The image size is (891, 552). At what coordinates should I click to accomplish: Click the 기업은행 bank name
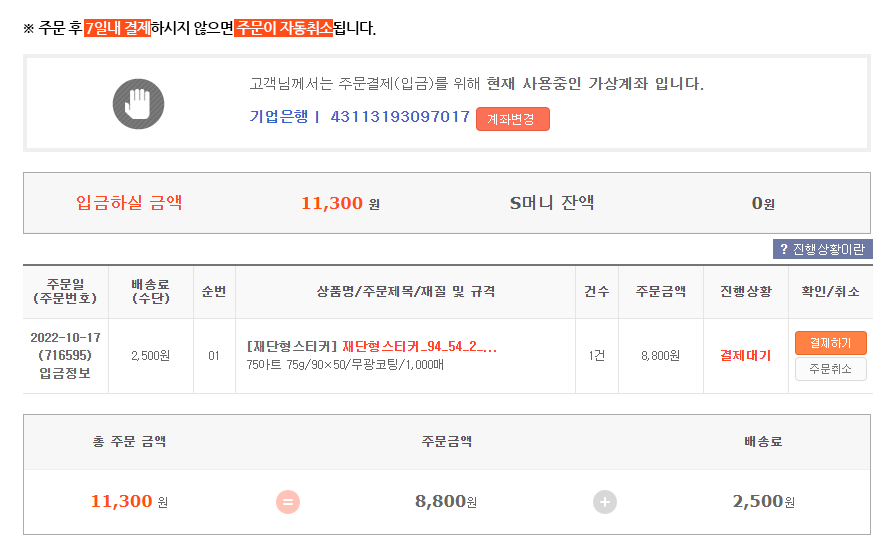279,117
